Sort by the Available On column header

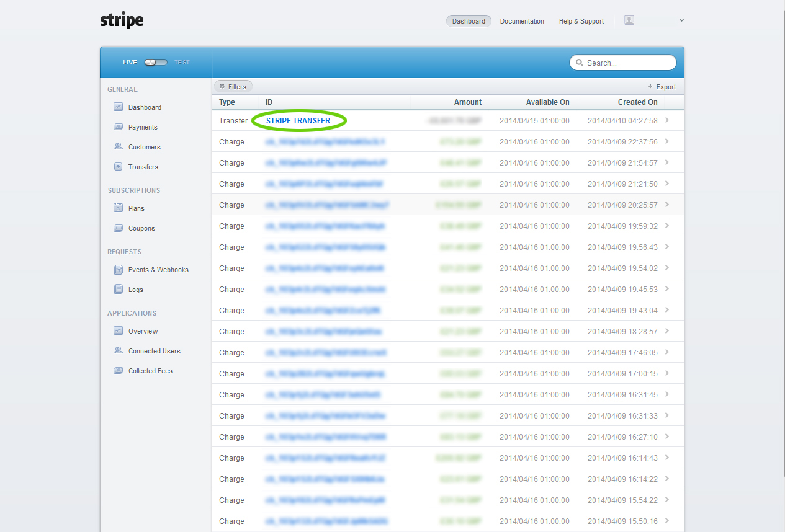pos(548,102)
